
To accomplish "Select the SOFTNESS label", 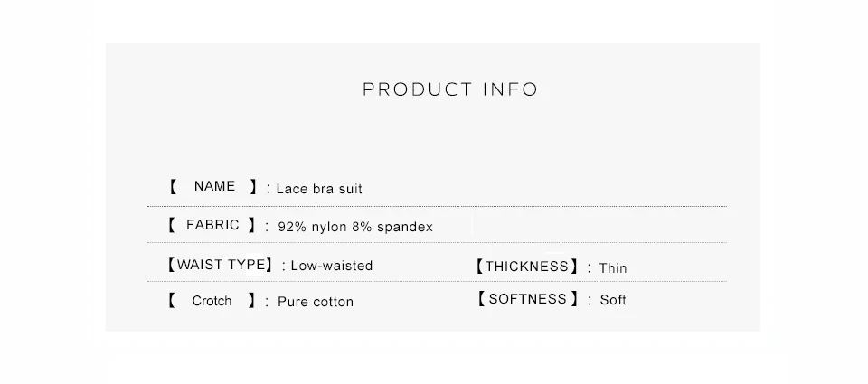I will pos(527,299).
